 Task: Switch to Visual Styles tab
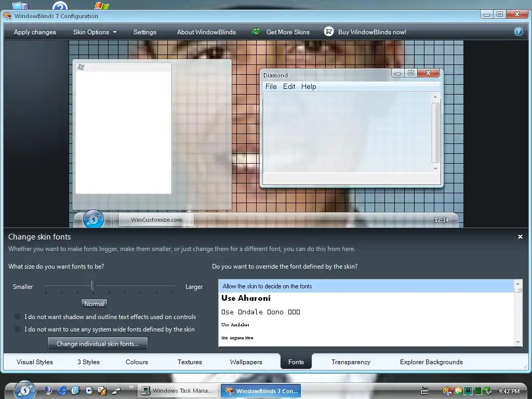pyautogui.click(x=35, y=362)
